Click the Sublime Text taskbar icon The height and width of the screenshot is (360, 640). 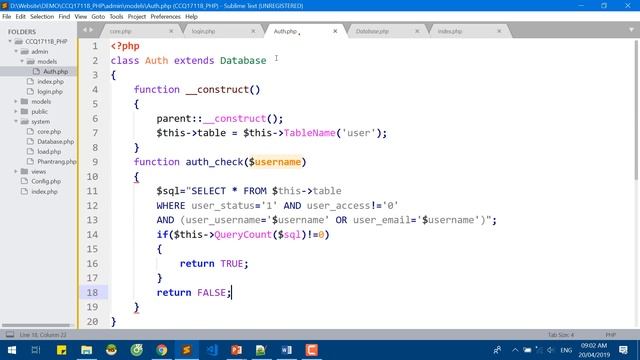tap(187, 350)
